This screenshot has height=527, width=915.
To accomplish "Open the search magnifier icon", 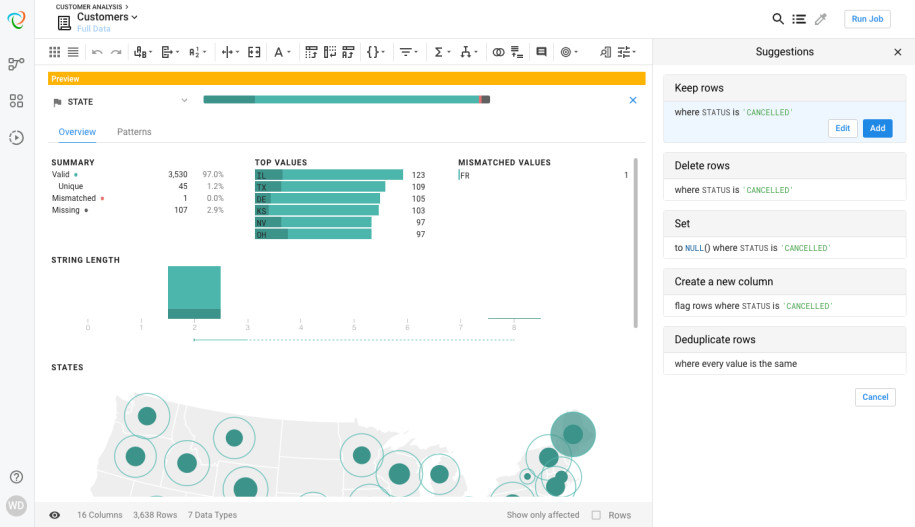I will [778, 19].
